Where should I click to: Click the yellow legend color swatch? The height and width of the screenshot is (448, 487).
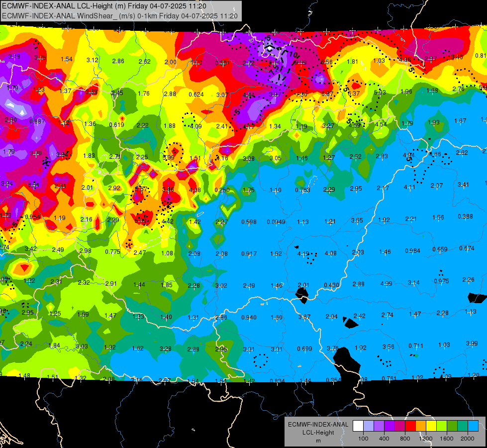point(431,426)
